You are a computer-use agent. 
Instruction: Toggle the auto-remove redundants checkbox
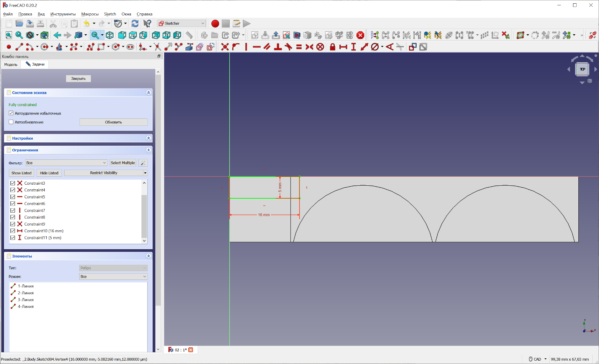(11, 113)
